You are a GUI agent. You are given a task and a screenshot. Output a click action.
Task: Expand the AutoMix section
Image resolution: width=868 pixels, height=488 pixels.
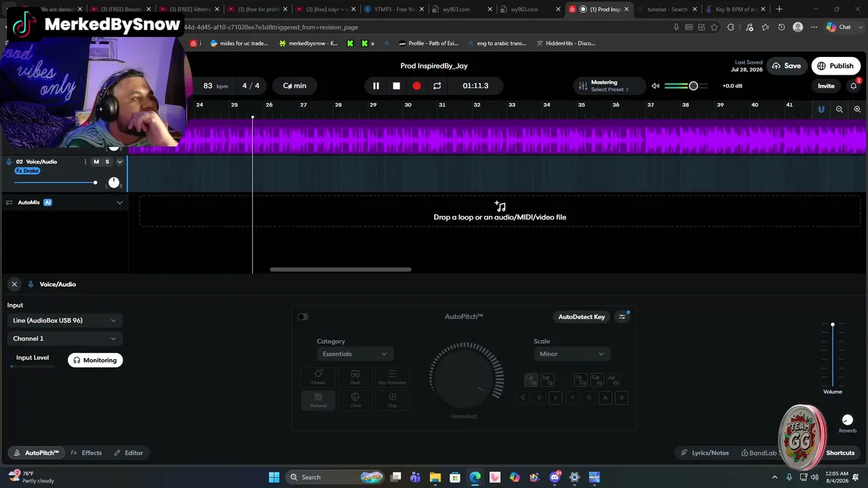[x=119, y=203]
